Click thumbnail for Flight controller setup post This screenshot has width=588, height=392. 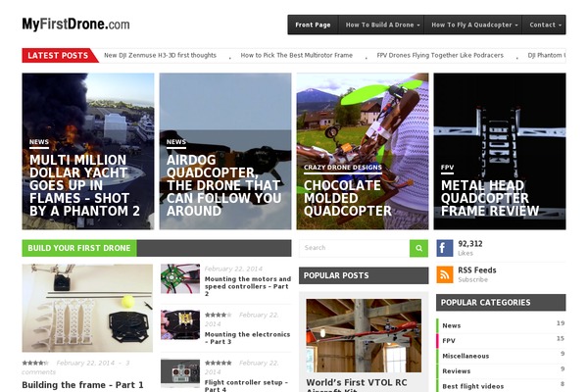click(180, 373)
